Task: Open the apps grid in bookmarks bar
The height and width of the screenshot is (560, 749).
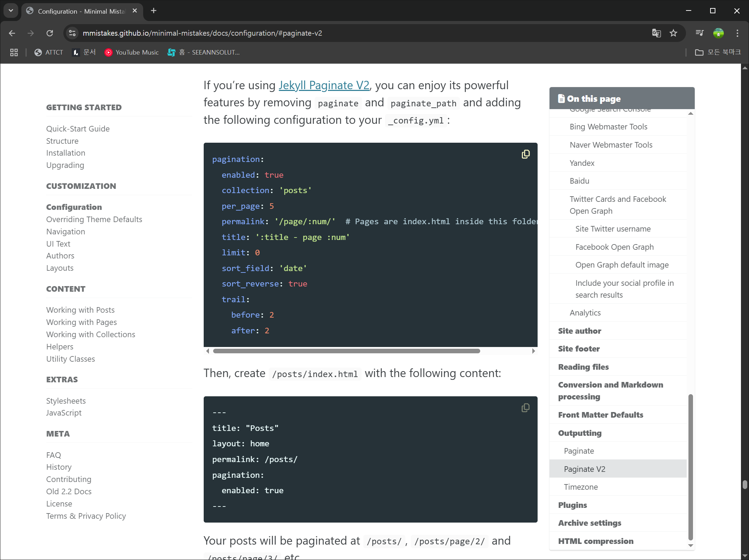Action: click(14, 52)
